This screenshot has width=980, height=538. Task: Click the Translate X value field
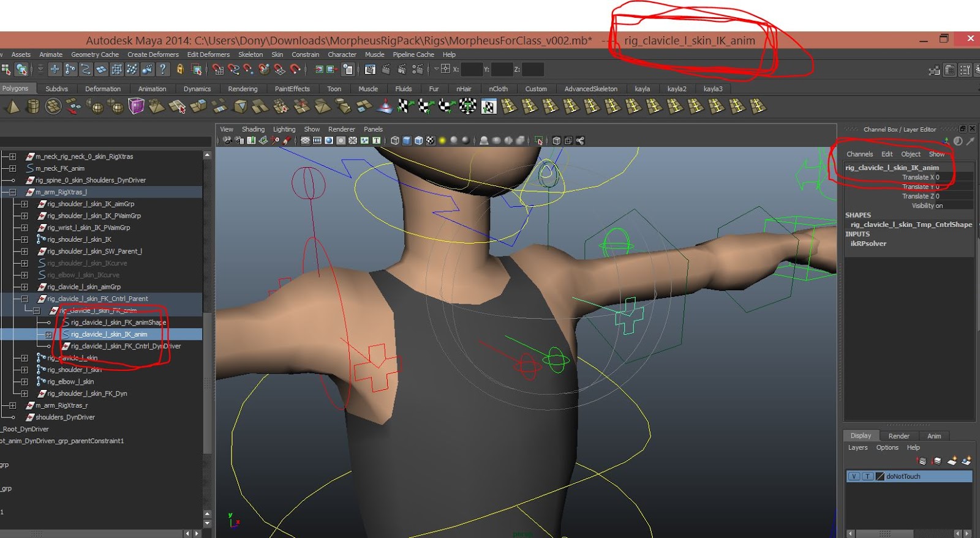953,177
